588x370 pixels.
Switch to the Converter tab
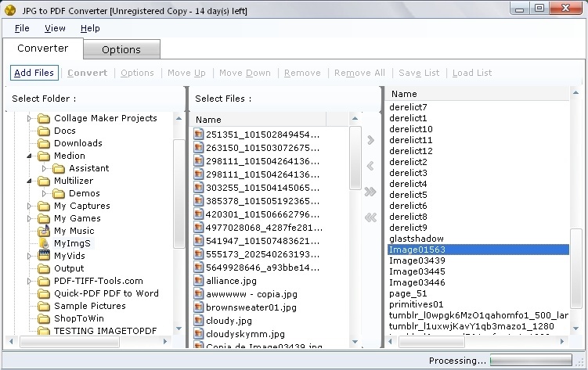pos(43,48)
